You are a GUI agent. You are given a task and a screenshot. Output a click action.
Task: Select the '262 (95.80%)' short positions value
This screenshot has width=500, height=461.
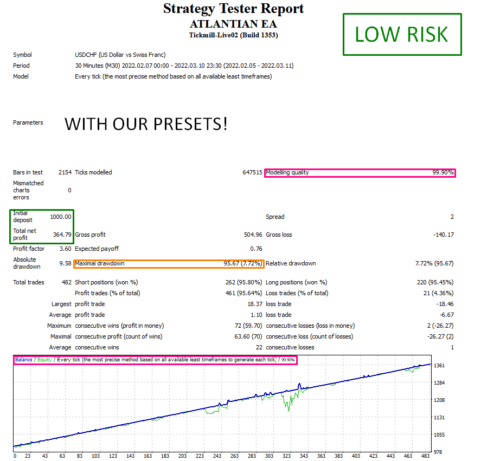(244, 282)
